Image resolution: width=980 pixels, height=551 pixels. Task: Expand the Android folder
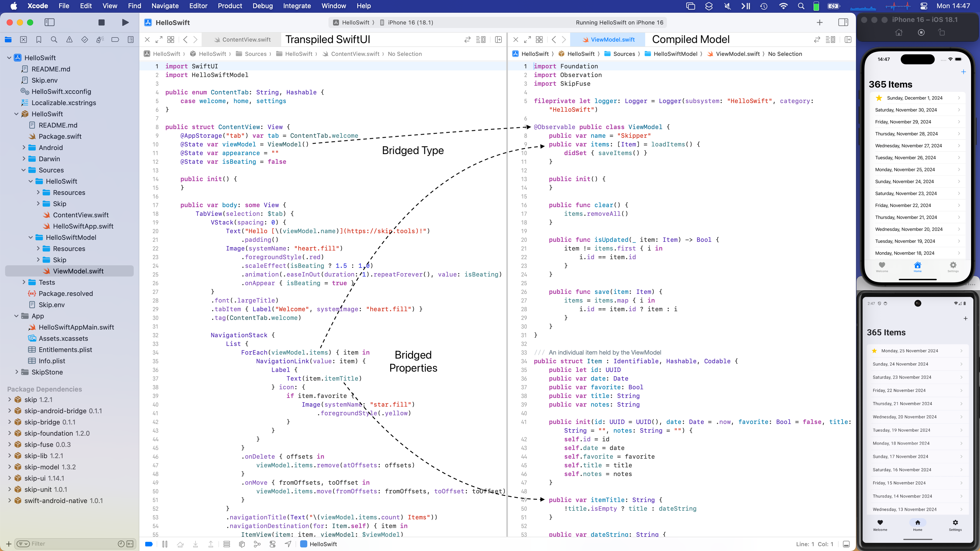coord(24,147)
